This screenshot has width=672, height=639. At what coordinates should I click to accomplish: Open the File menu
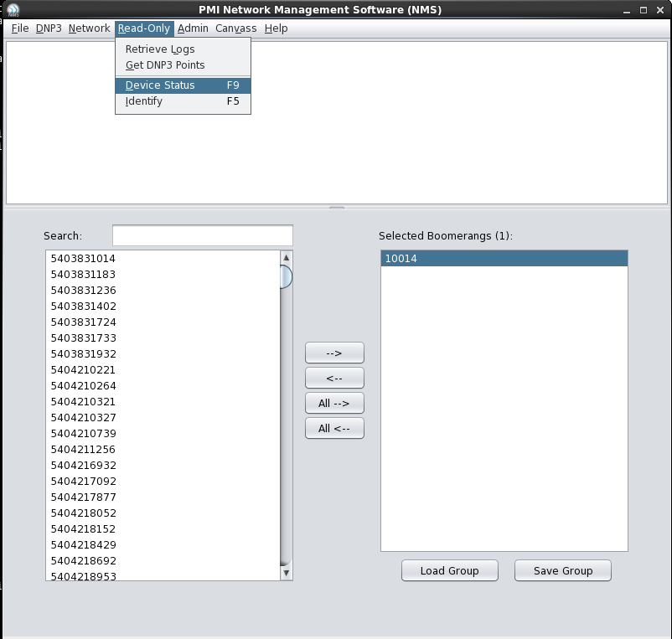tap(20, 28)
